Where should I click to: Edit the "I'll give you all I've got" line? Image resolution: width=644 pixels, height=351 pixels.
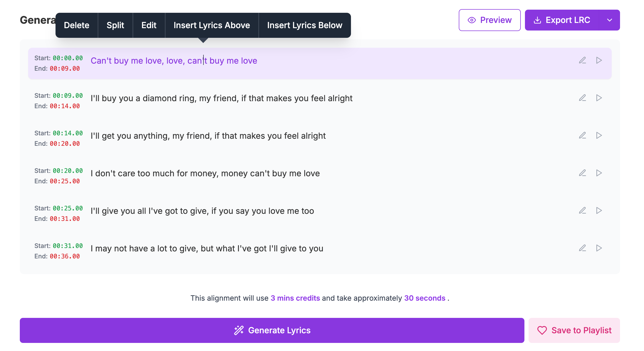click(583, 211)
